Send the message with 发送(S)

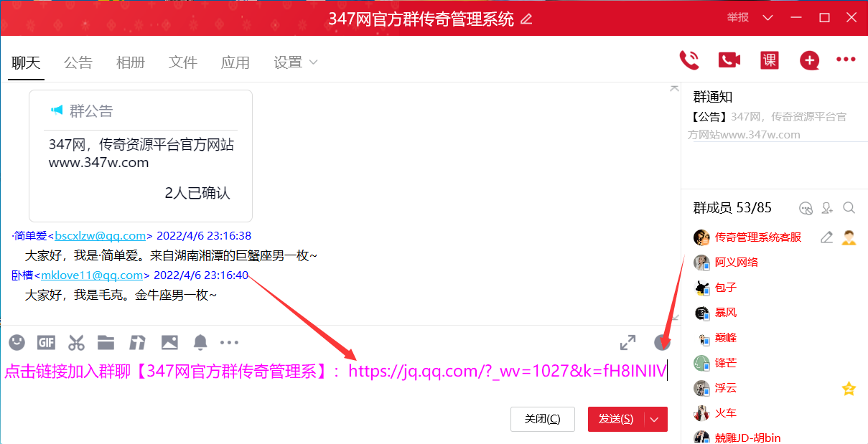tap(616, 420)
